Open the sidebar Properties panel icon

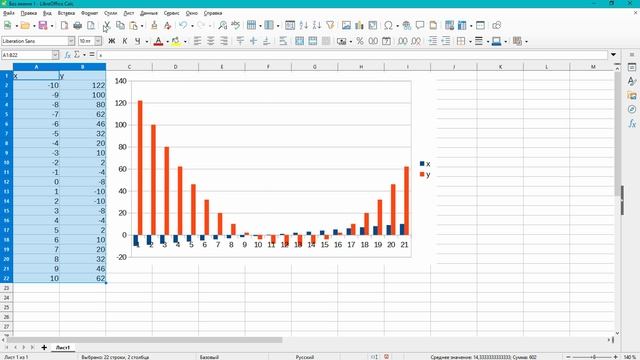[632, 67]
